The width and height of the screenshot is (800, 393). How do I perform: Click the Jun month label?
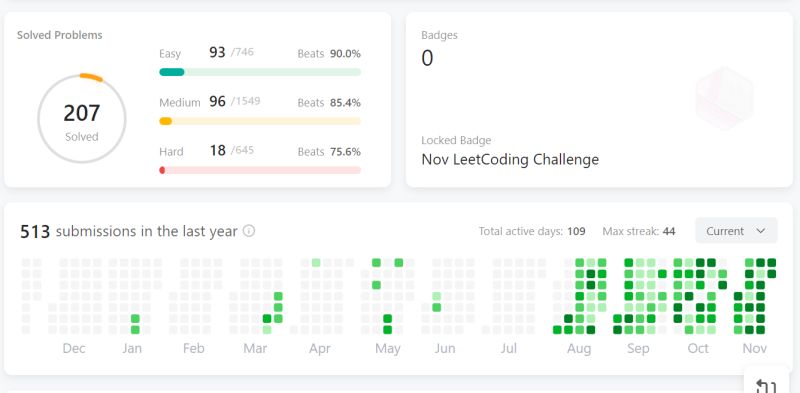(x=445, y=349)
